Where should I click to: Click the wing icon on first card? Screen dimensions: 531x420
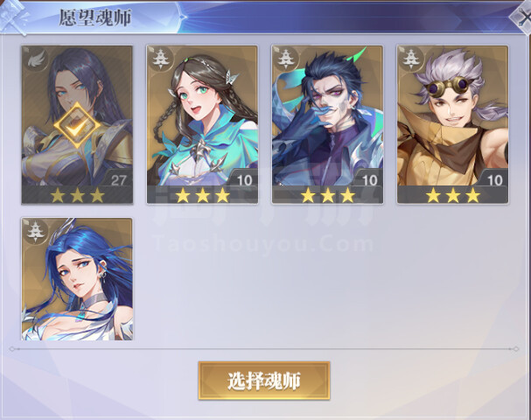36,59
